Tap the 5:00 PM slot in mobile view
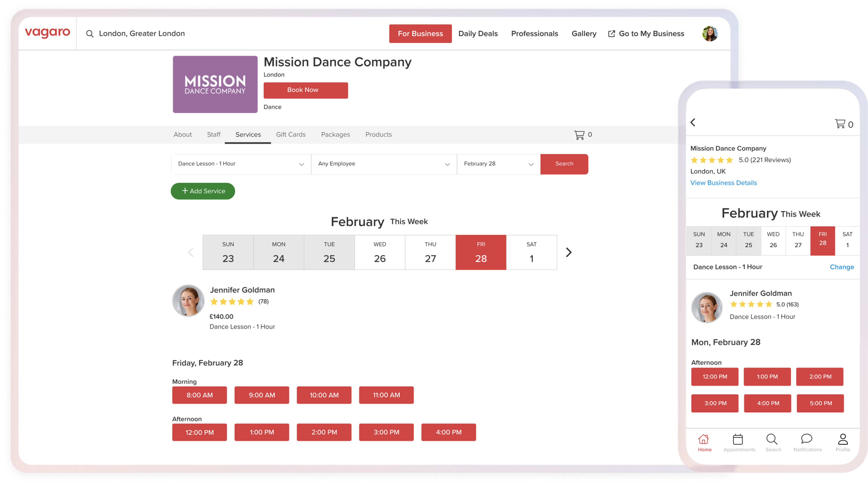Image resolution: width=868 pixels, height=485 pixels. tap(820, 403)
